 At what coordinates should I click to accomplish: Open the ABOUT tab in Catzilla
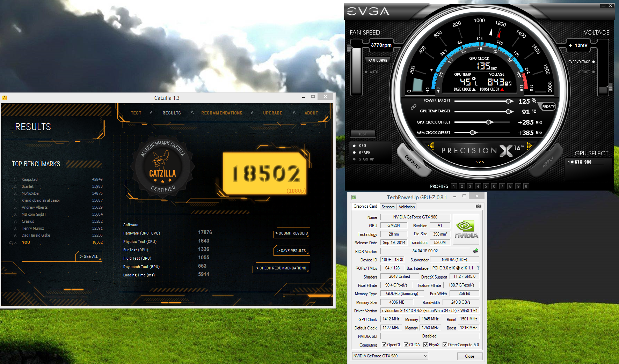[311, 113]
